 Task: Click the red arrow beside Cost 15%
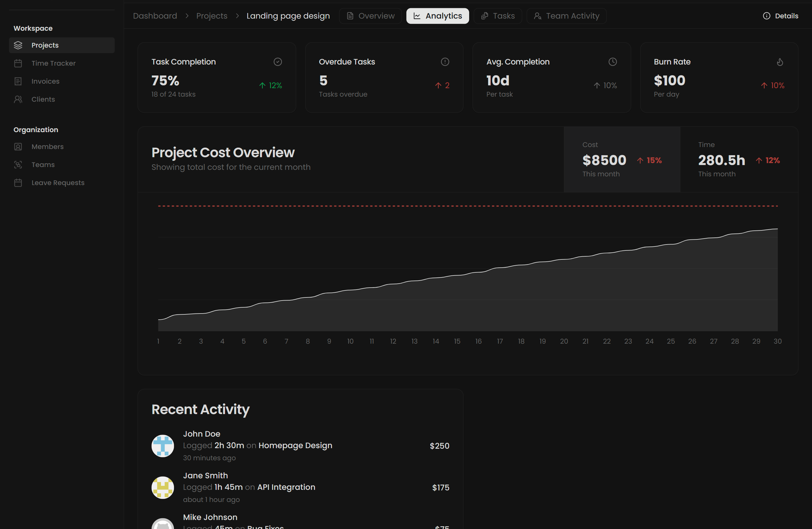point(640,160)
